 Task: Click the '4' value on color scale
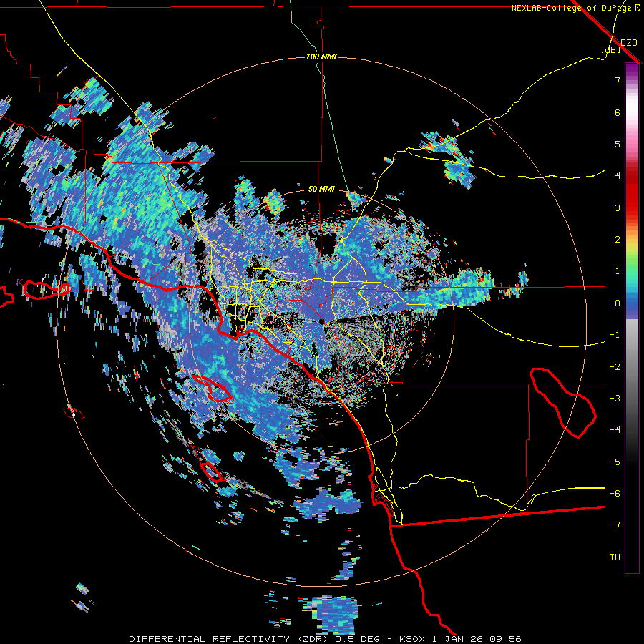[618, 176]
